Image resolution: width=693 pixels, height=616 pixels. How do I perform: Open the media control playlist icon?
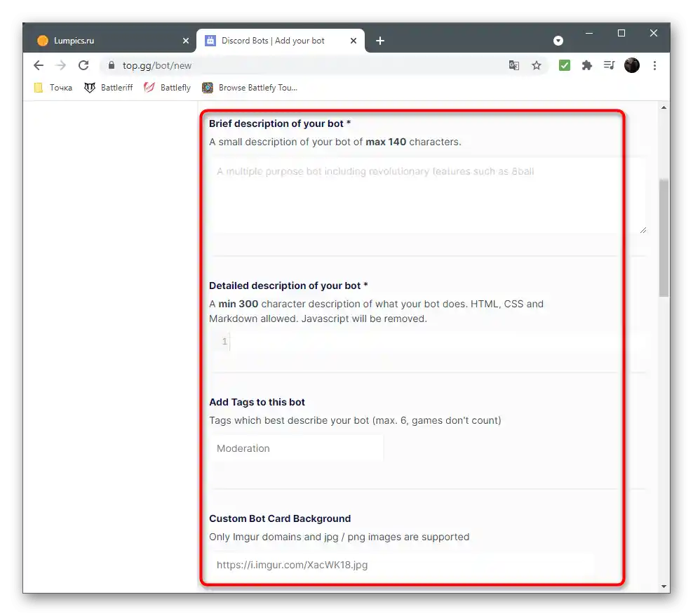(x=610, y=65)
